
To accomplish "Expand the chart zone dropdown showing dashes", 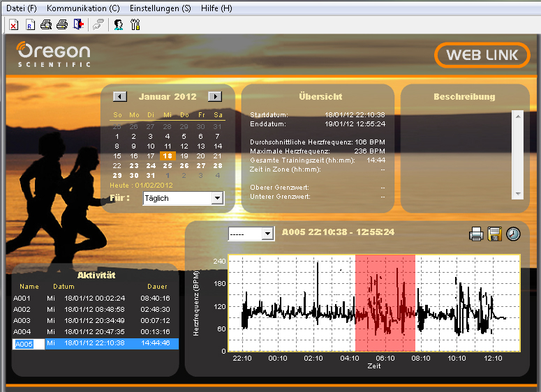I will [267, 234].
